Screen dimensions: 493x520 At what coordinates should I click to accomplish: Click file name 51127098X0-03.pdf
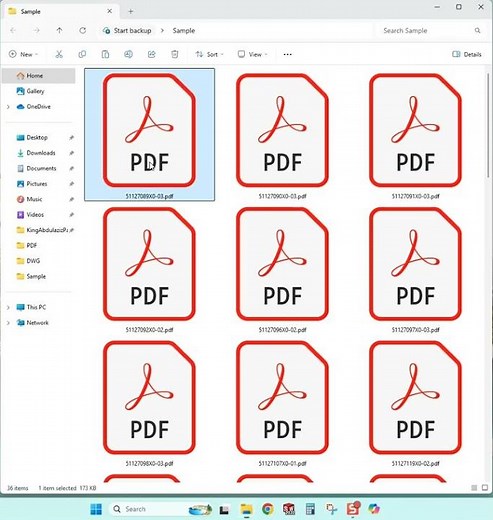click(149, 463)
